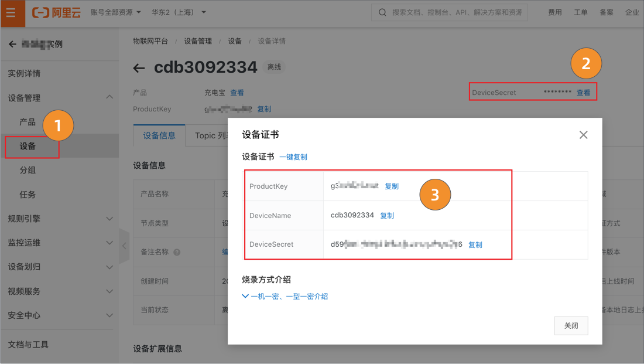Click the search magnifier icon
The image size is (644, 364).
click(382, 12)
